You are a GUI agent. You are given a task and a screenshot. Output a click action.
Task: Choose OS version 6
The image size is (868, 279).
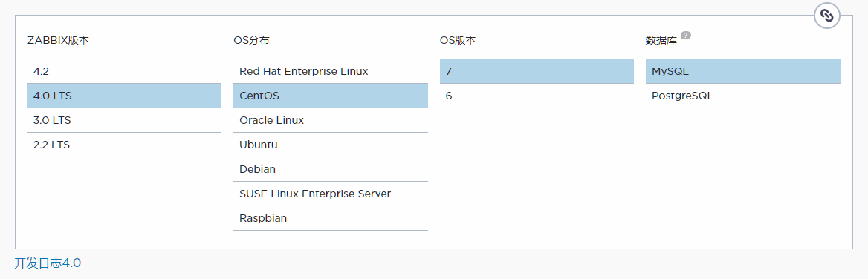click(x=537, y=96)
